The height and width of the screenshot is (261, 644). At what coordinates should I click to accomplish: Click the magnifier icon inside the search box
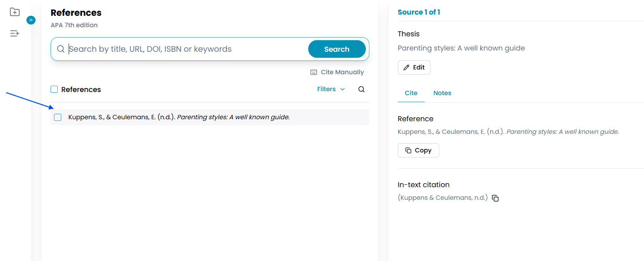(x=61, y=49)
